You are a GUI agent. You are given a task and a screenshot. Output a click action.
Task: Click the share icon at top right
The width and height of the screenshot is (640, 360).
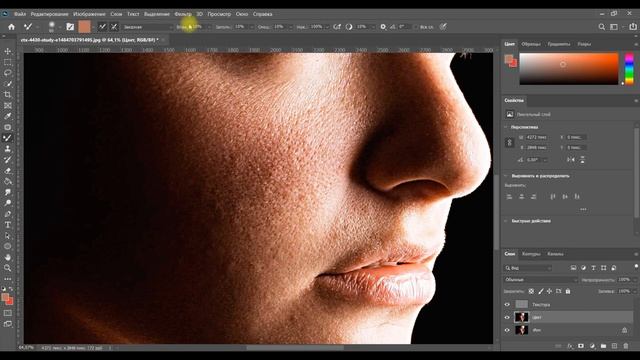coord(633,27)
